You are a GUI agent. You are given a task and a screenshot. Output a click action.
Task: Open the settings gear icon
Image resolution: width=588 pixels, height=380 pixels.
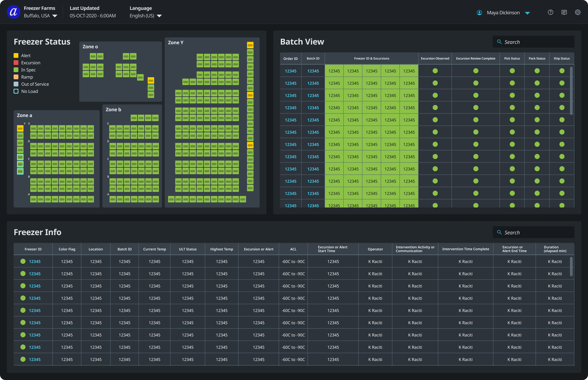tap(577, 12)
